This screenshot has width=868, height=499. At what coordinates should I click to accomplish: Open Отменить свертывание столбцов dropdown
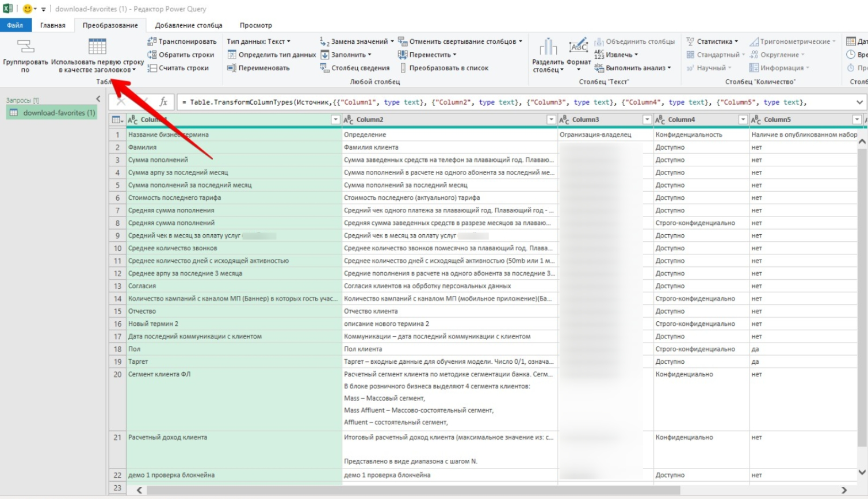click(460, 41)
